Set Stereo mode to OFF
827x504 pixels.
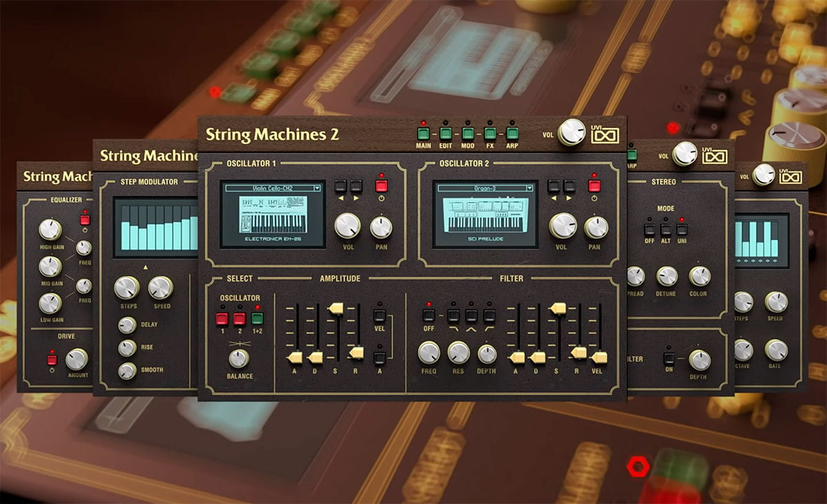pos(649,230)
